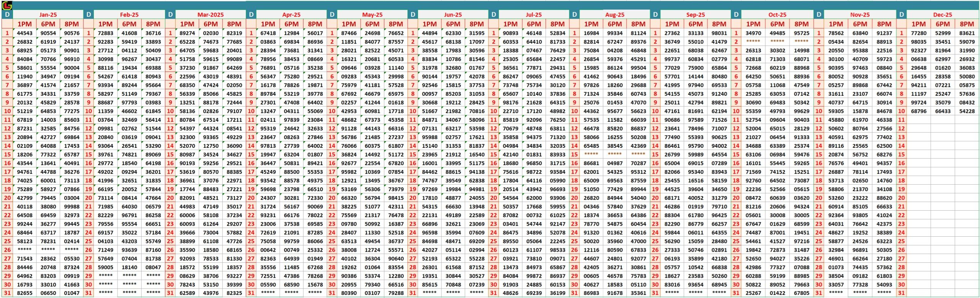Click the 8PM column header under Oct-25
Screen dimensions: 980x298
tap(802, 24)
